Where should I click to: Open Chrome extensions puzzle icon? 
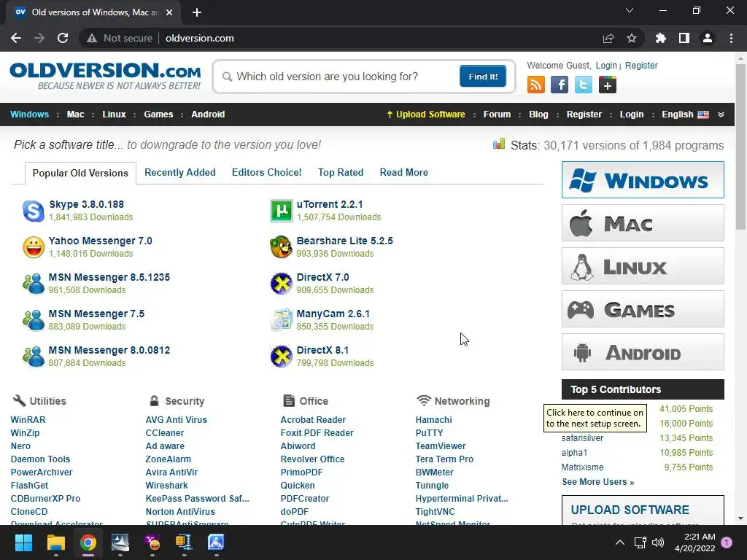coord(661,38)
